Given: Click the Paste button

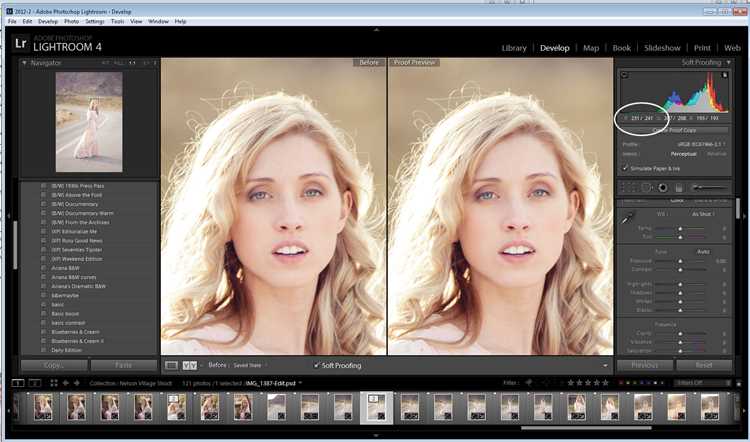Looking at the screenshot, I should (x=124, y=365).
